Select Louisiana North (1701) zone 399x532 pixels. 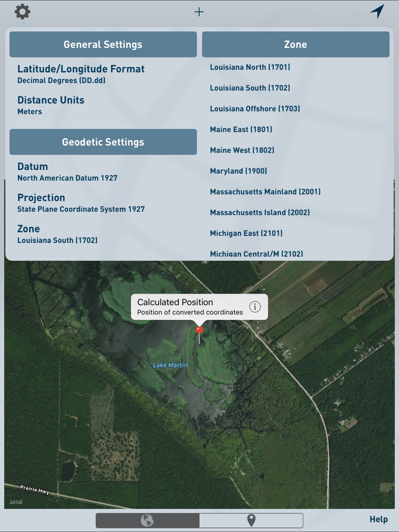coord(250,67)
